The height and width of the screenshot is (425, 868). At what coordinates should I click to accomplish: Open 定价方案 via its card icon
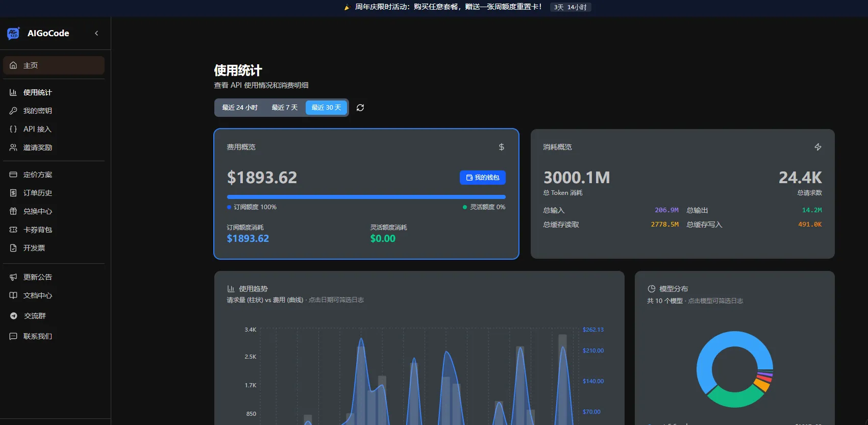13,174
